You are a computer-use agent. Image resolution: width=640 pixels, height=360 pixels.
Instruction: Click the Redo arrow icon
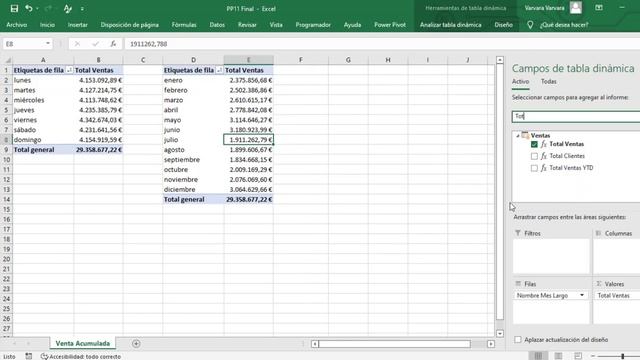click(48, 9)
